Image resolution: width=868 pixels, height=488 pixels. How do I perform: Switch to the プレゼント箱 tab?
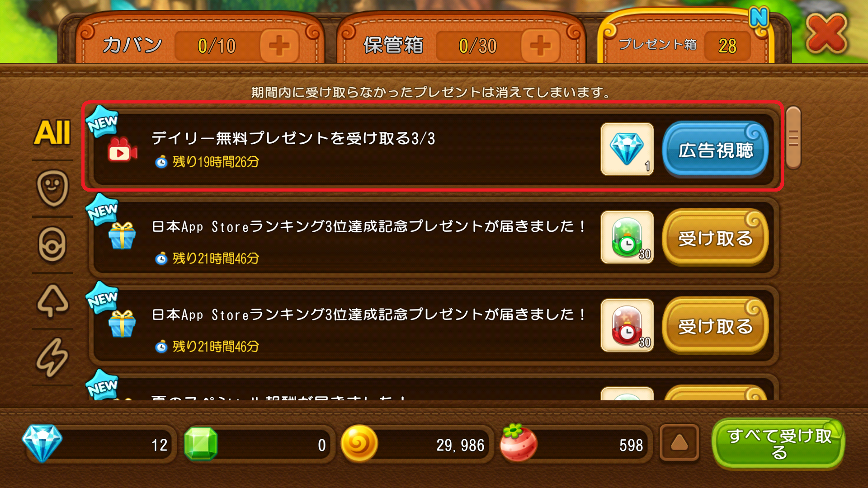[x=685, y=41]
